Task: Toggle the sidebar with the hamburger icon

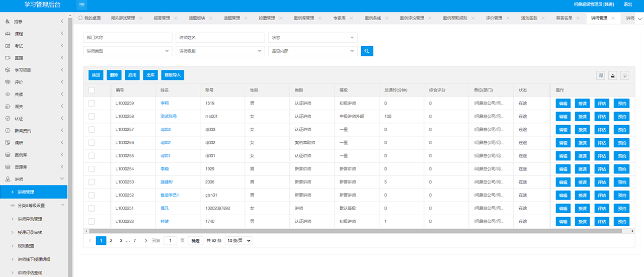Action: pyautogui.click(x=82, y=5)
